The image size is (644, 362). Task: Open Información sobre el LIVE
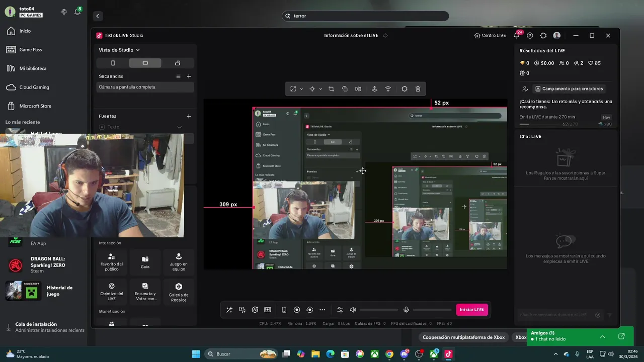click(351, 36)
